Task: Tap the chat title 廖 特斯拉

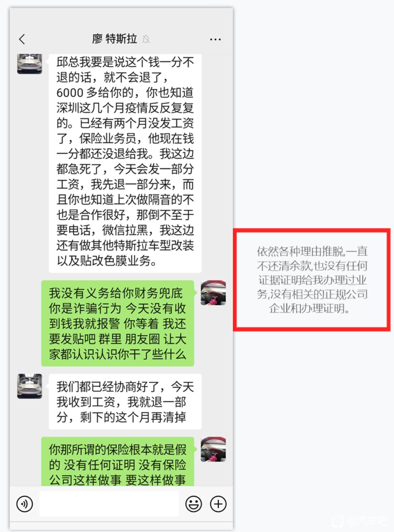Action: pyautogui.click(x=114, y=39)
